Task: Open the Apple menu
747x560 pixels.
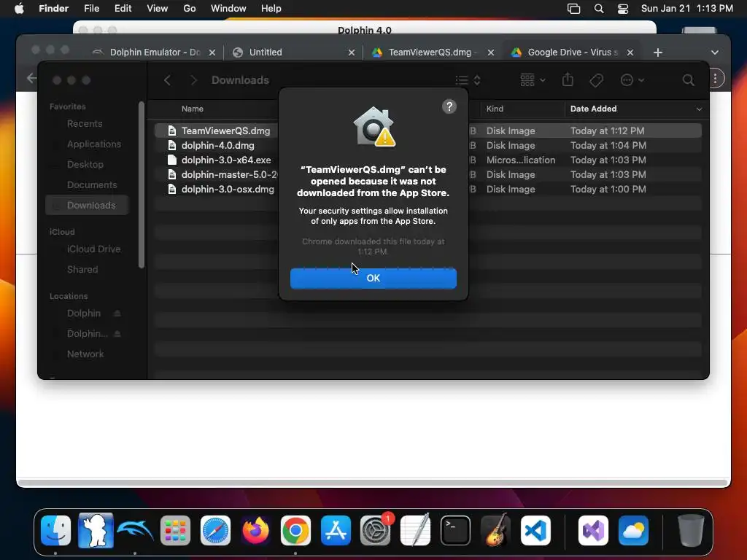Action: pos(19,9)
